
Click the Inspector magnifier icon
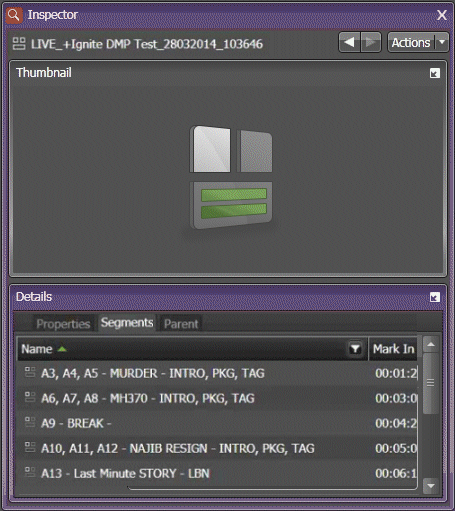point(14,15)
